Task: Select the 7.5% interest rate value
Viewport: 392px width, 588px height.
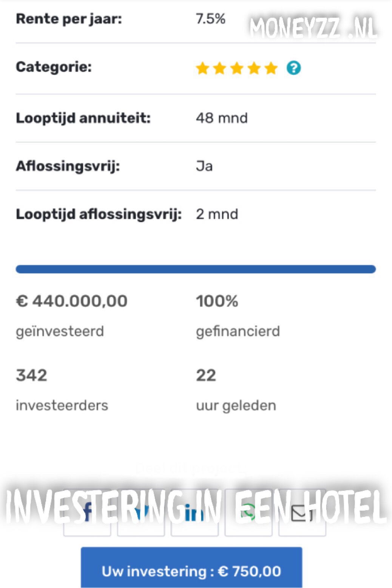Action: coord(210,19)
